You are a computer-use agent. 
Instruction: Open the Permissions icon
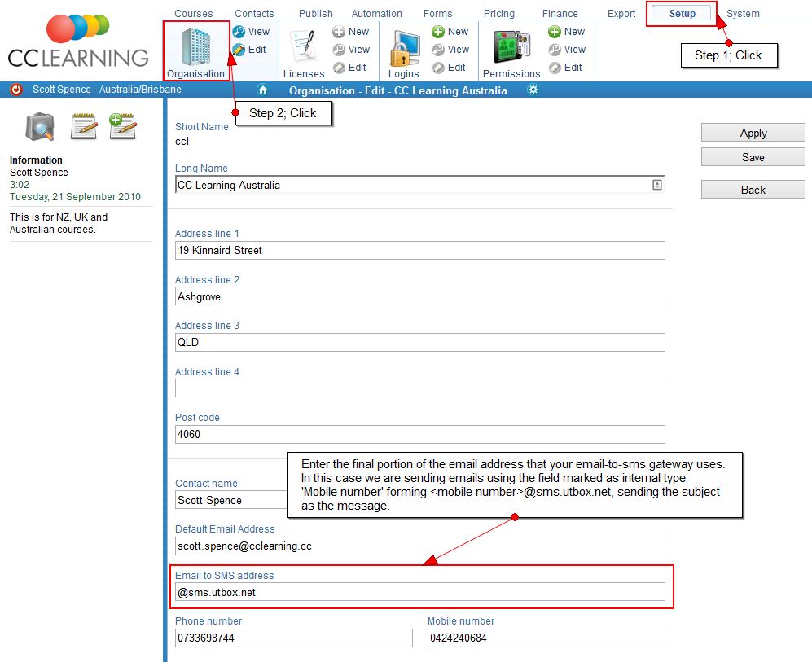(511, 49)
